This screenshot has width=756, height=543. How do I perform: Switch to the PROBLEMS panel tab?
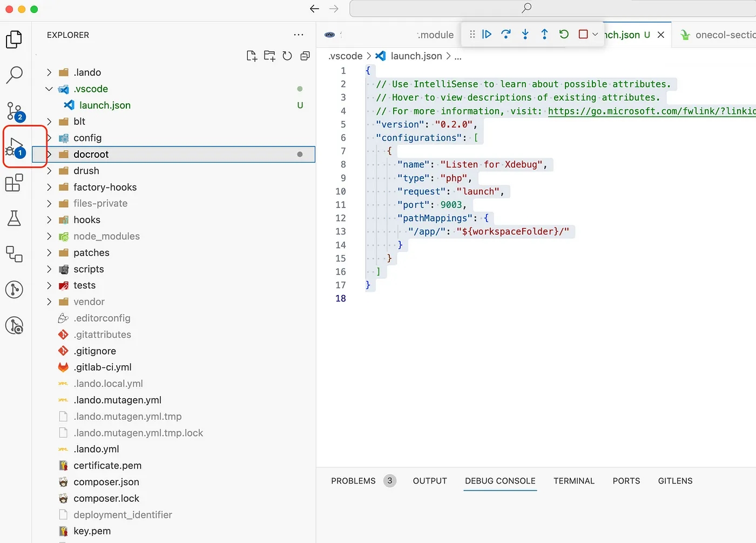coord(353,481)
